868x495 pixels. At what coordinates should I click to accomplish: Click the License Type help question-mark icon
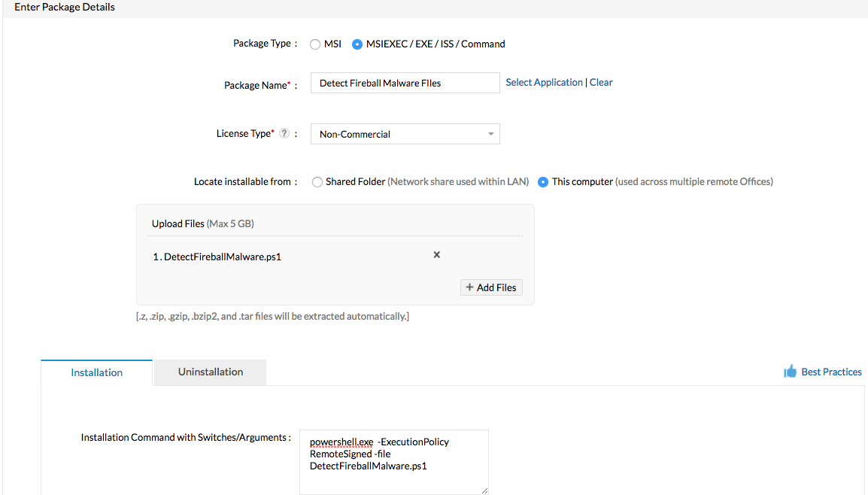point(284,134)
